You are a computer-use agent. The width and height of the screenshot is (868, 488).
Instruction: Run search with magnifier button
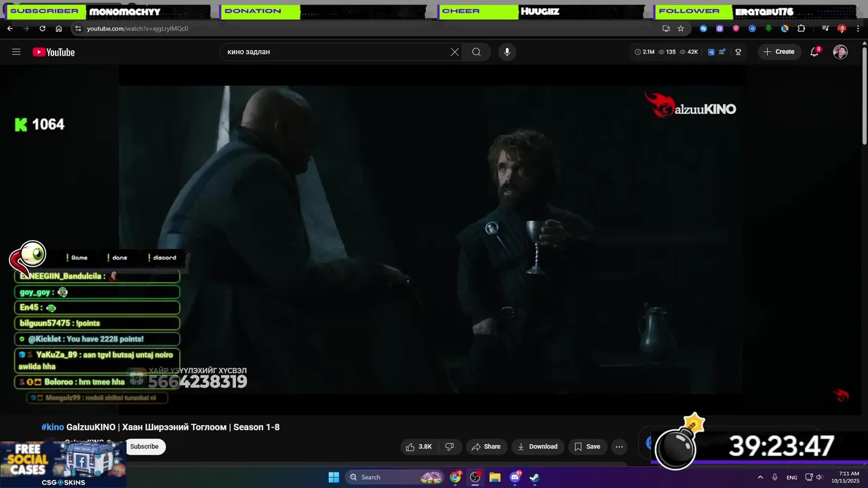477,52
